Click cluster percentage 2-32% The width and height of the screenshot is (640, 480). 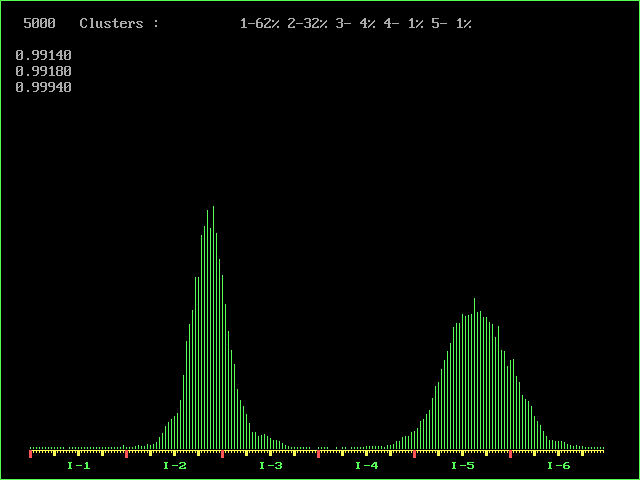coord(307,24)
